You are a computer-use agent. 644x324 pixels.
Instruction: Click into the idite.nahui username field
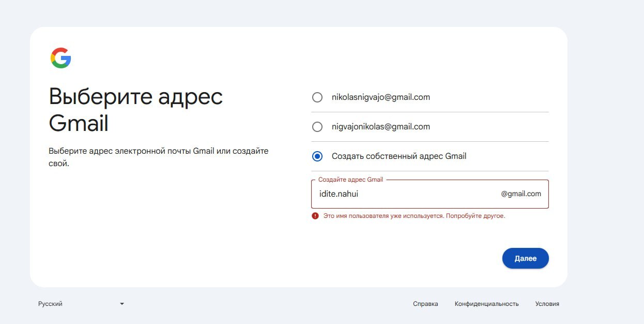pos(403,194)
